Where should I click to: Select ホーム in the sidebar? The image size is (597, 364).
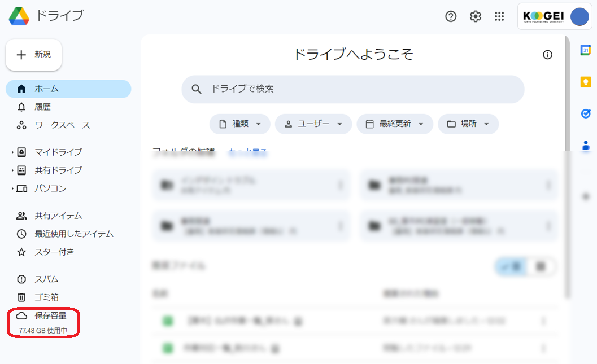point(68,89)
